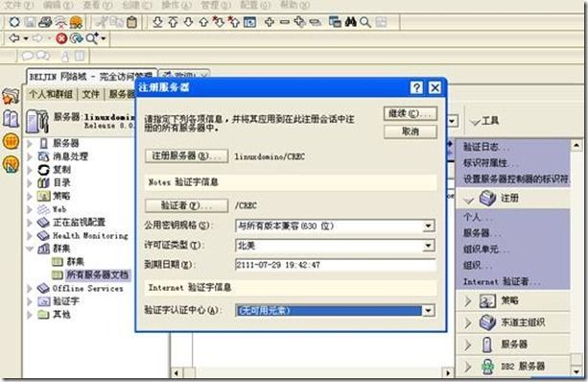
Task: Click Internet 验证者... under 注册
Action: 502,281
